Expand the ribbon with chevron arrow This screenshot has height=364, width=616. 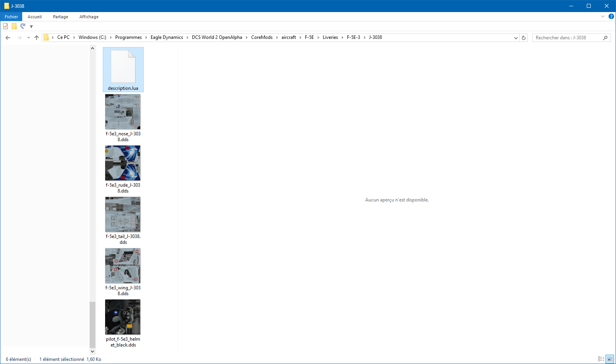tap(603, 16)
